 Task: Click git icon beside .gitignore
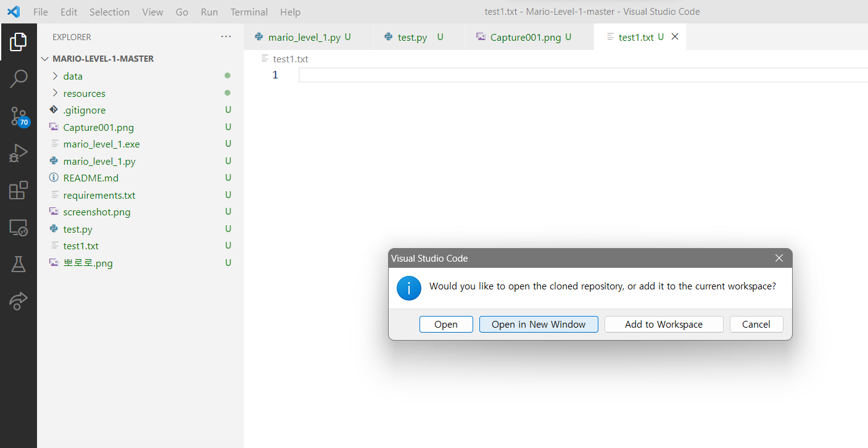click(x=54, y=110)
